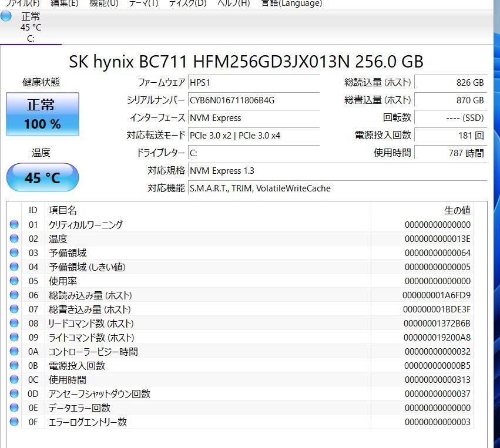Toggle the orb beside アンセーフシャットダウン回数
This screenshot has width=500, height=448.
15,394
